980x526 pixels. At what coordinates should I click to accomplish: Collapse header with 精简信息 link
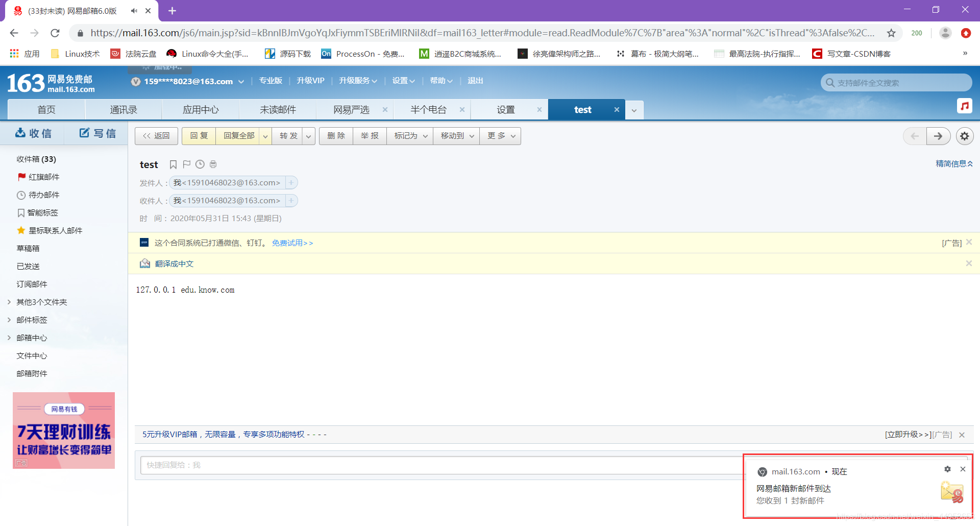click(954, 163)
